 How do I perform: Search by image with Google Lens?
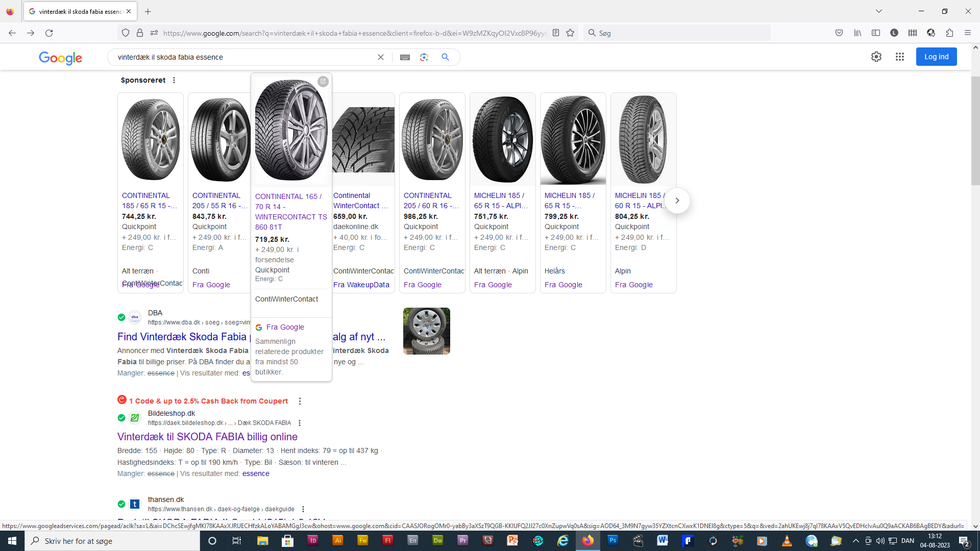tap(424, 57)
